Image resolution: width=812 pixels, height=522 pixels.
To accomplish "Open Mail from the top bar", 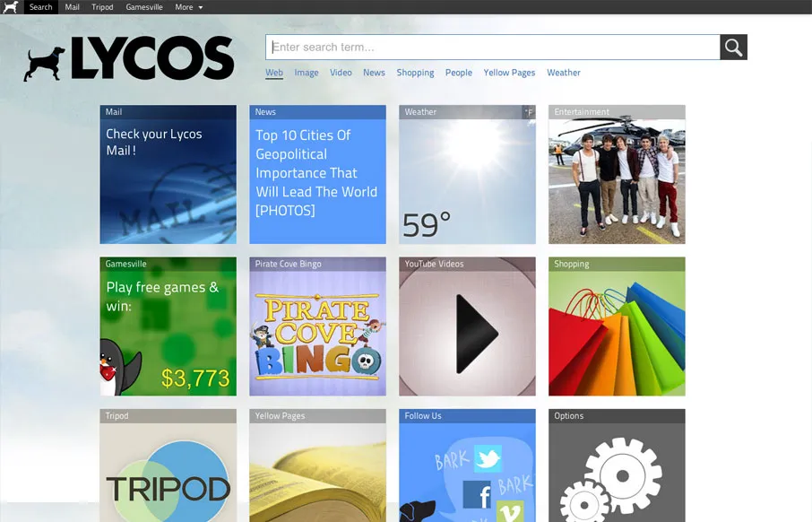I will 72,7.
